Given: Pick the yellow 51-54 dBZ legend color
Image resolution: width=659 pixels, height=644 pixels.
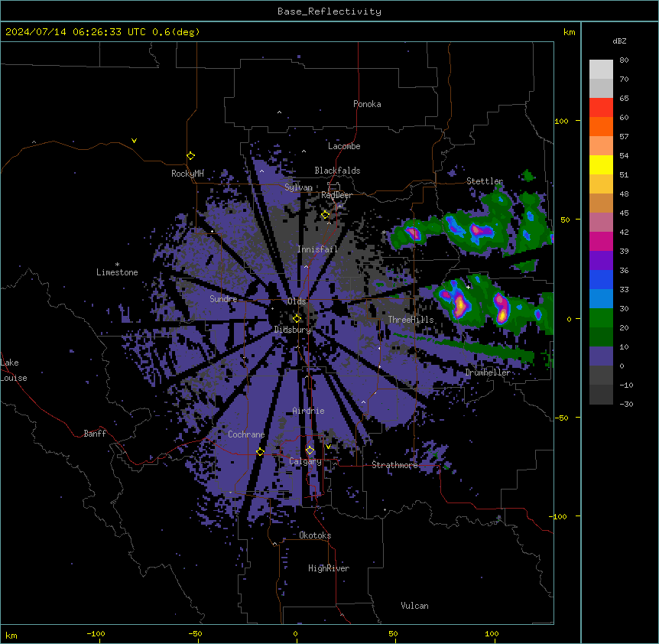Looking at the screenshot, I should pos(601,164).
